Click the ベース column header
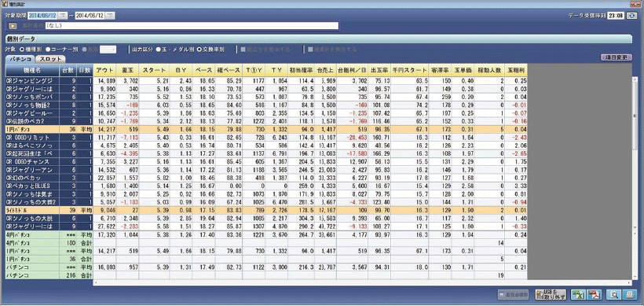Image resolution: width=644 pixels, height=306 pixels. [x=203, y=70]
